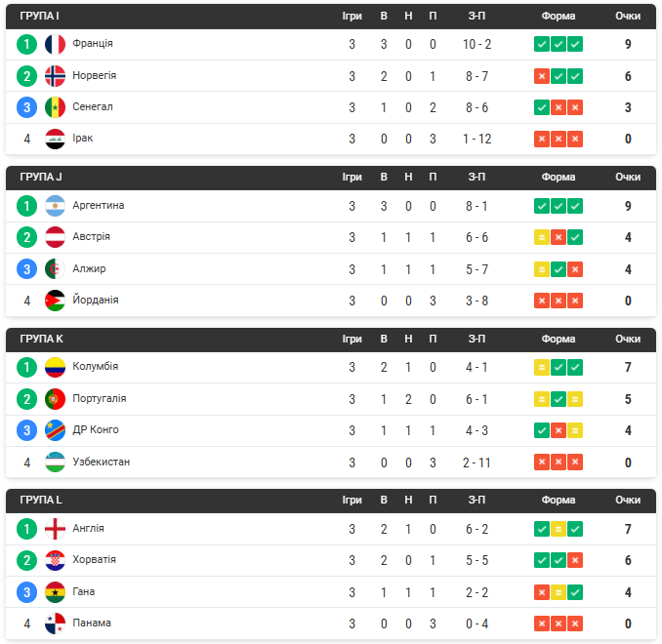Click the France flag icon
The width and height of the screenshot is (662, 644).
tap(55, 44)
